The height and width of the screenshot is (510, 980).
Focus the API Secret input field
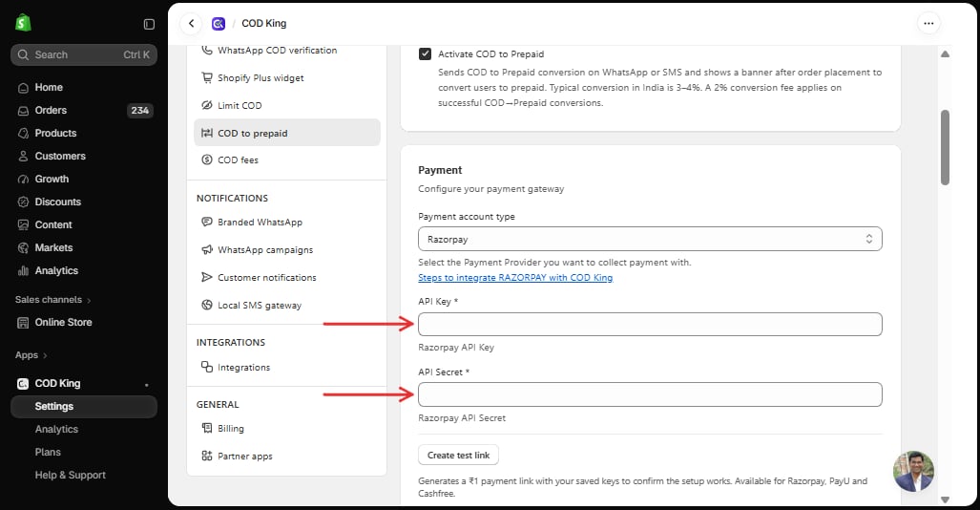650,394
